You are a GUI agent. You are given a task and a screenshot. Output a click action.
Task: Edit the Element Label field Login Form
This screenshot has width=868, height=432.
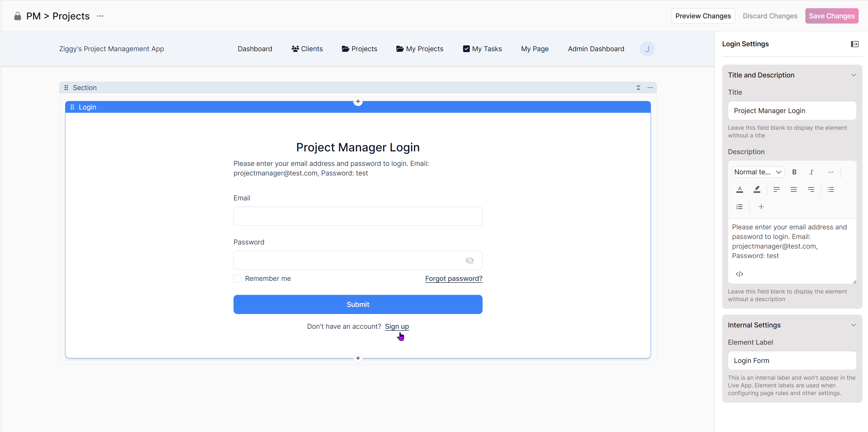tap(792, 361)
